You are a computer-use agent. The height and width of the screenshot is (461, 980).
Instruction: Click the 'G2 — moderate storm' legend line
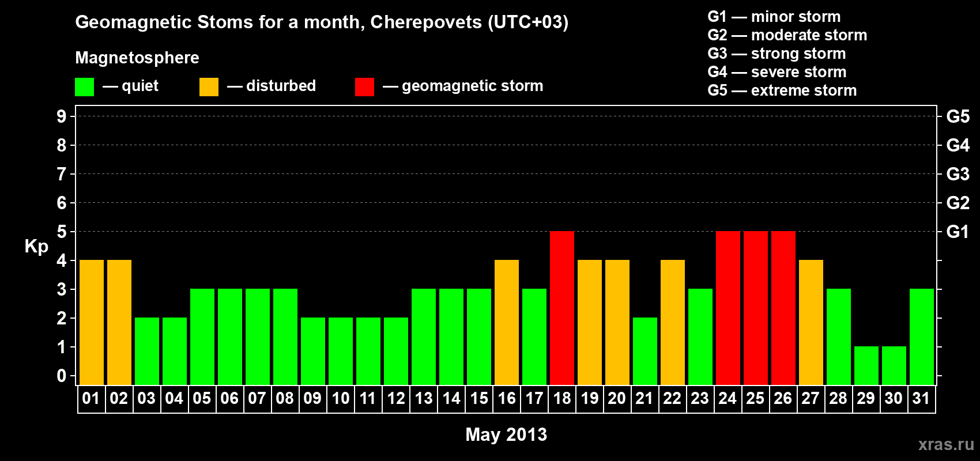click(787, 35)
